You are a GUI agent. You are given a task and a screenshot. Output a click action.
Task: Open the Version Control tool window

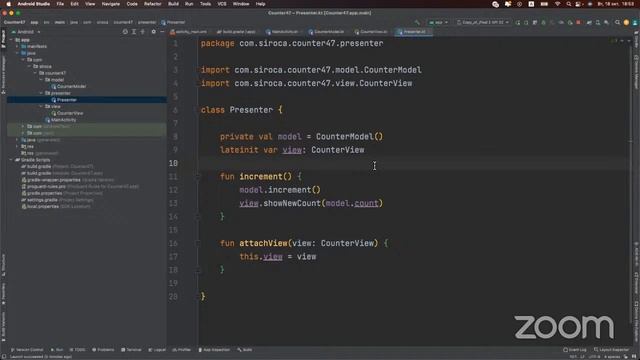point(27,350)
